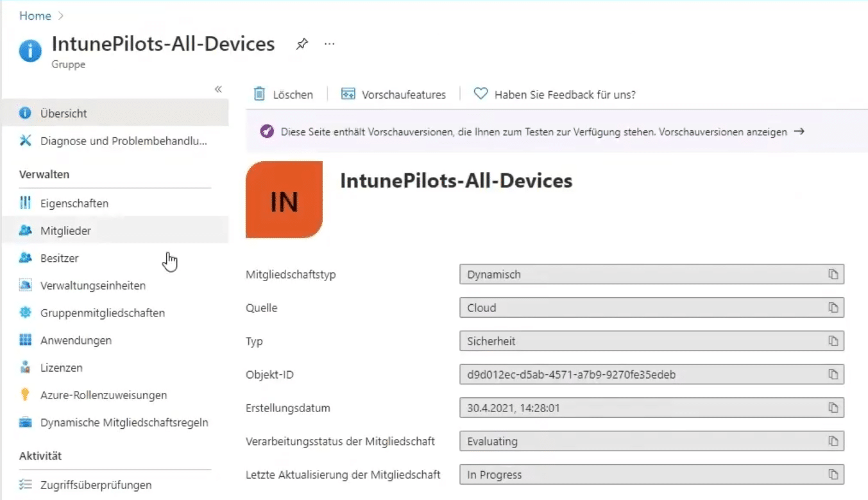Viewport: 868px width, 500px height.
Task: Open the Mitglieder page
Action: [x=114, y=230]
